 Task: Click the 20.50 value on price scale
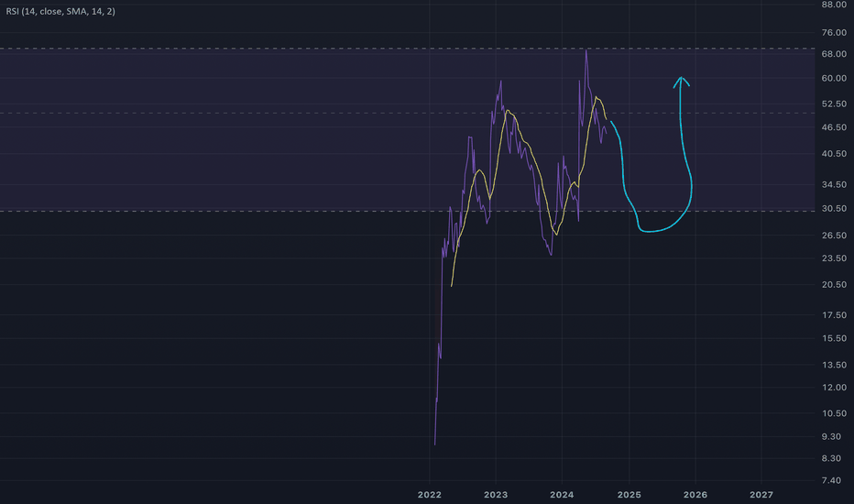point(834,284)
